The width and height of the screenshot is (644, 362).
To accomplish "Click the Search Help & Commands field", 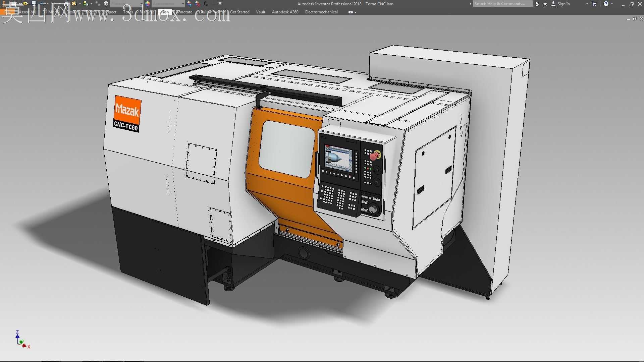I will (x=503, y=4).
